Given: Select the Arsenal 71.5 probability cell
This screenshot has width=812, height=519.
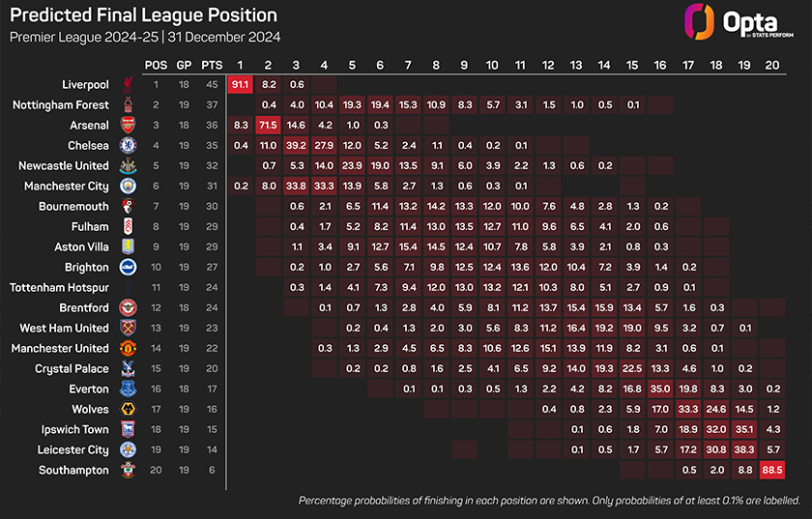Looking at the screenshot, I should point(268,125).
